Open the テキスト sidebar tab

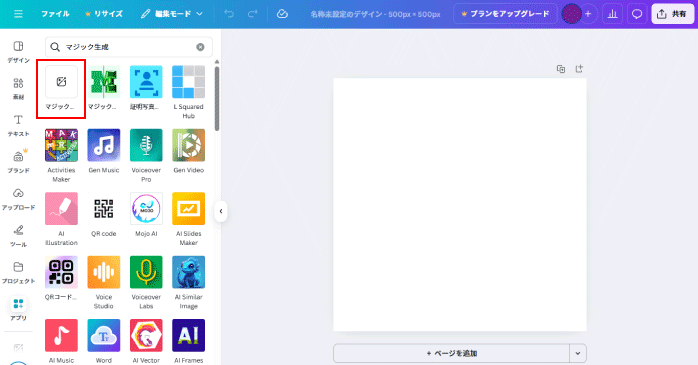pyautogui.click(x=18, y=125)
